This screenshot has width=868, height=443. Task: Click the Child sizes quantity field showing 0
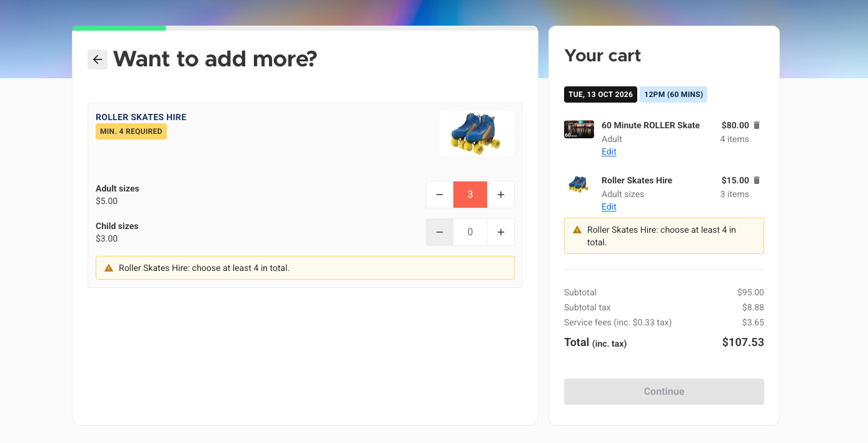point(470,232)
